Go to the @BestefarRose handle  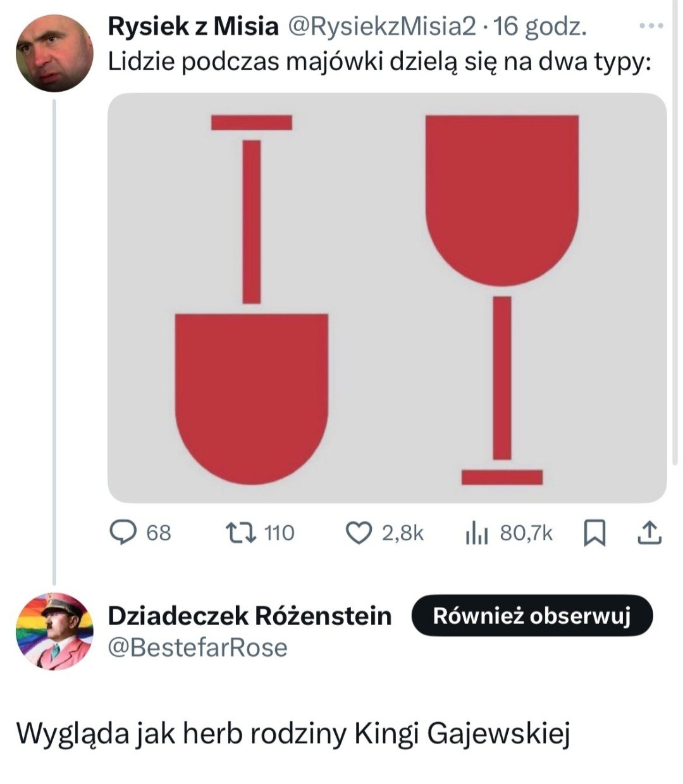tap(198, 647)
